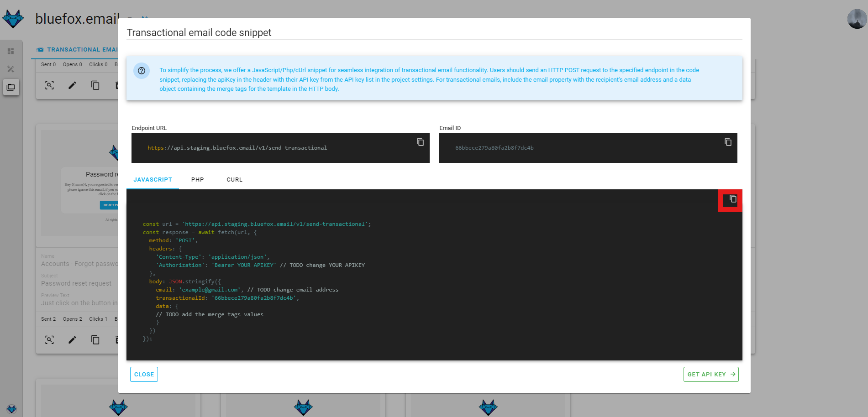
Task: Click the 'Sent 2' statistic
Action: (x=48, y=319)
